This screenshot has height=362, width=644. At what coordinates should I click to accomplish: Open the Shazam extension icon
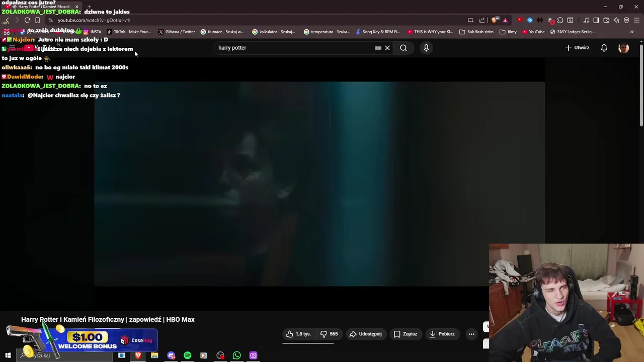click(x=530, y=20)
